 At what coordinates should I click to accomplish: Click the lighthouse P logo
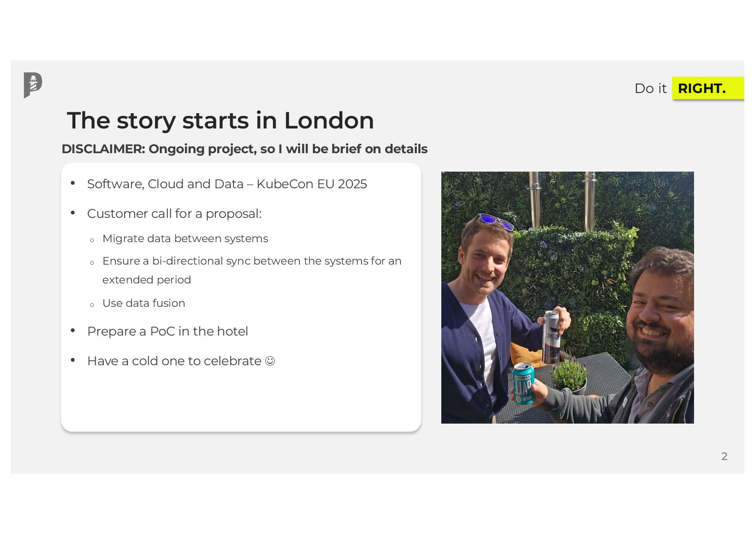[33, 85]
